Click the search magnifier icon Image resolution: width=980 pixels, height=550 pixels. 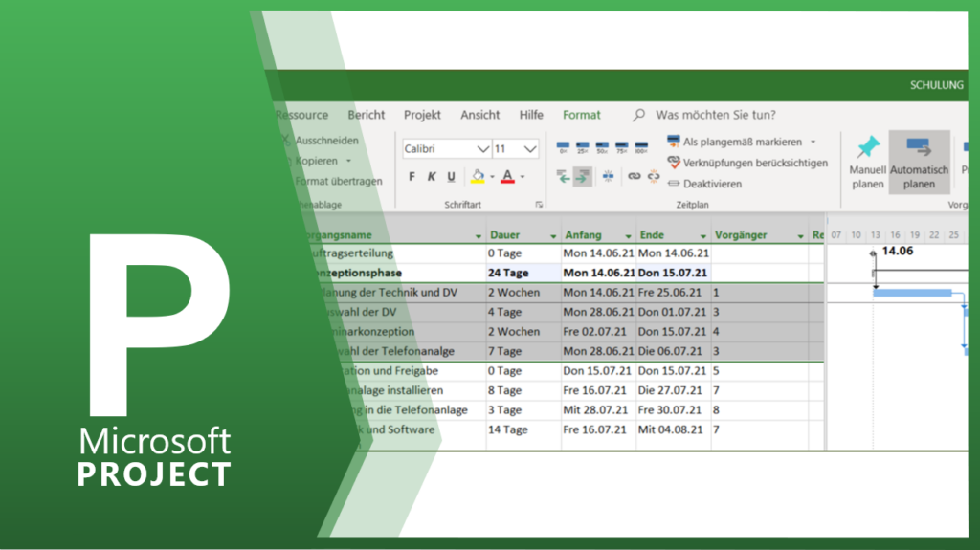pos(638,115)
